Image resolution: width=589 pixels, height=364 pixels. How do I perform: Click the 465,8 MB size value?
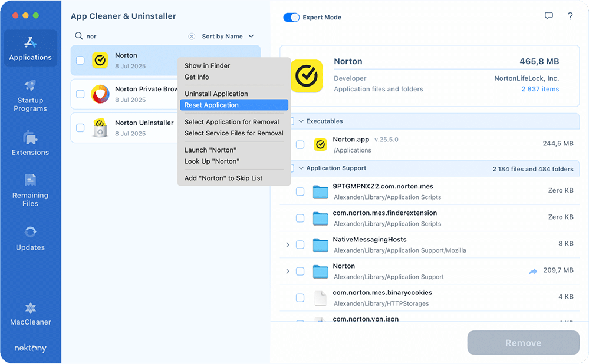point(539,61)
